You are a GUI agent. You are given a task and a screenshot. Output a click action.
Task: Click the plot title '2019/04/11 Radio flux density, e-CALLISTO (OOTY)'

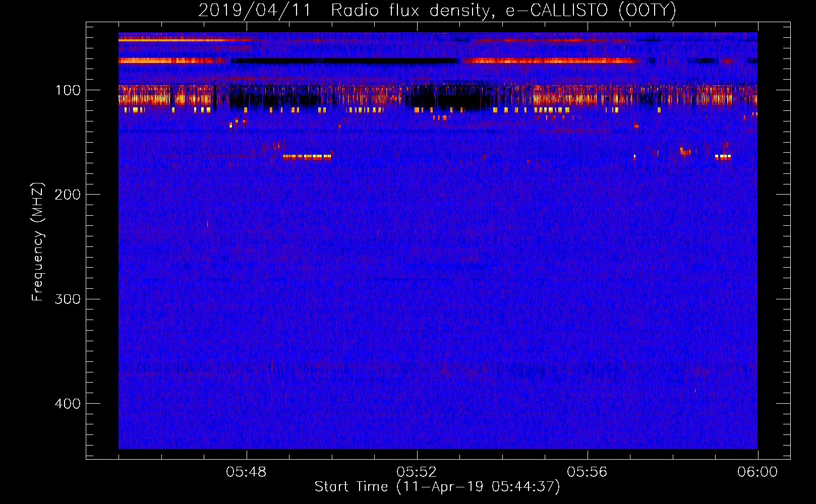click(x=437, y=10)
